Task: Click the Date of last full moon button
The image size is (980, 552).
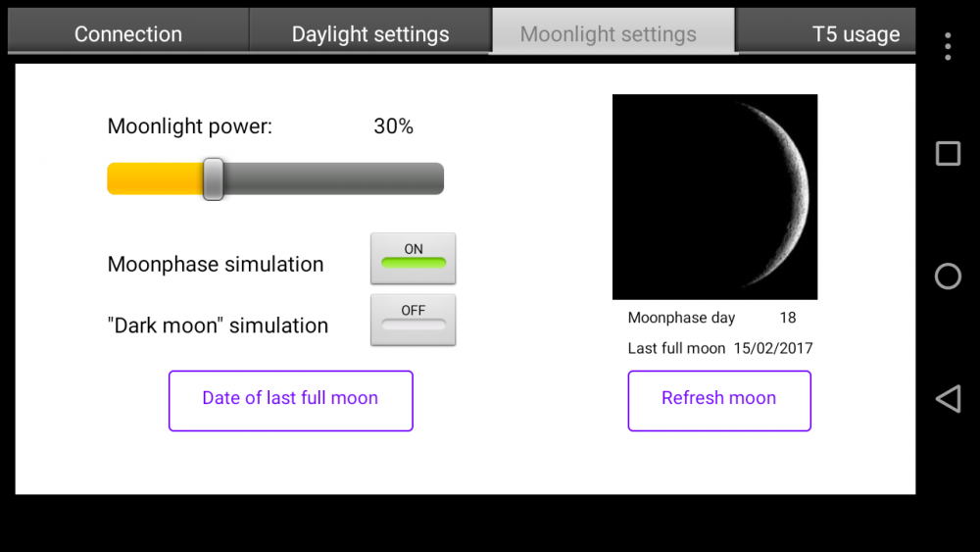Action: [290, 400]
